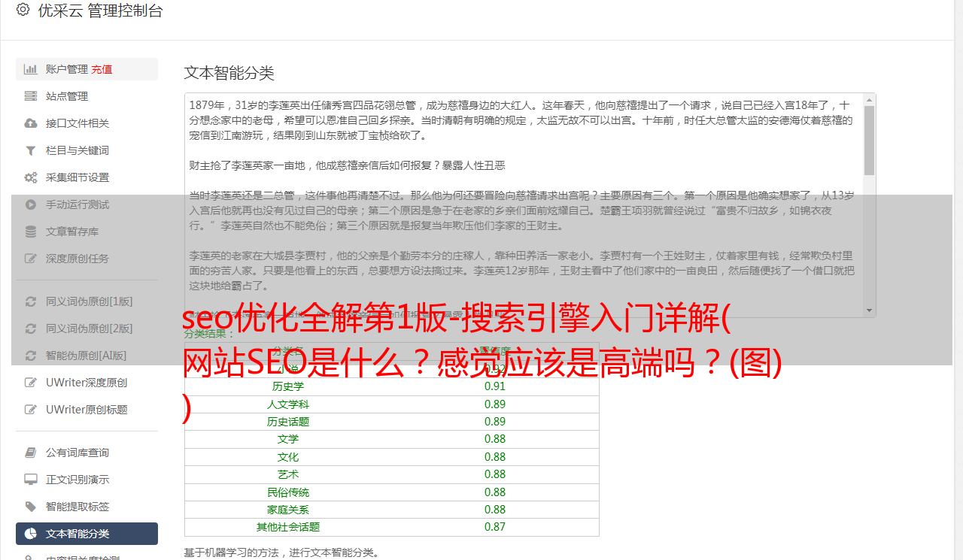This screenshot has height=560, width=963.
Task: Open 智能伪原创[AI版]
Action: coord(87,356)
